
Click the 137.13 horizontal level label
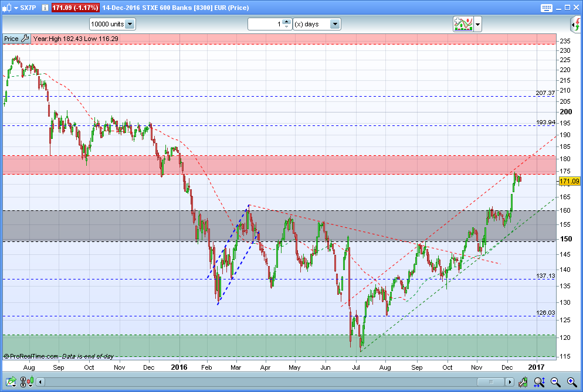545,276
